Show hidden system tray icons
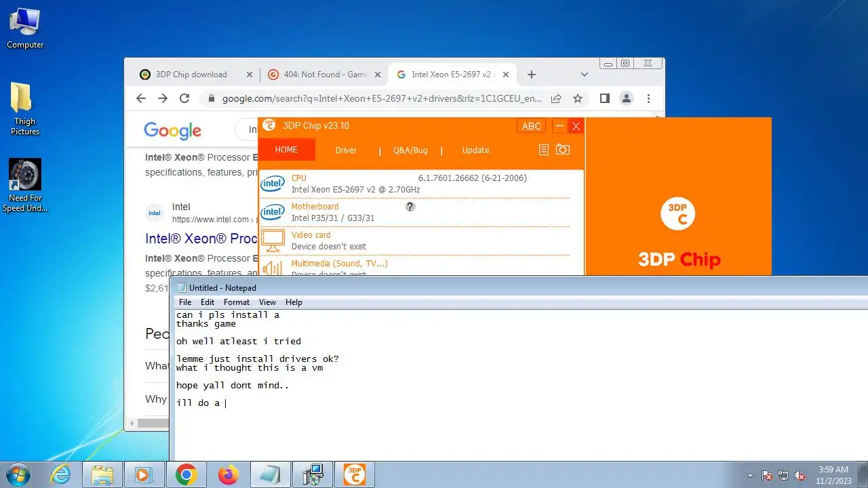 tap(750, 475)
